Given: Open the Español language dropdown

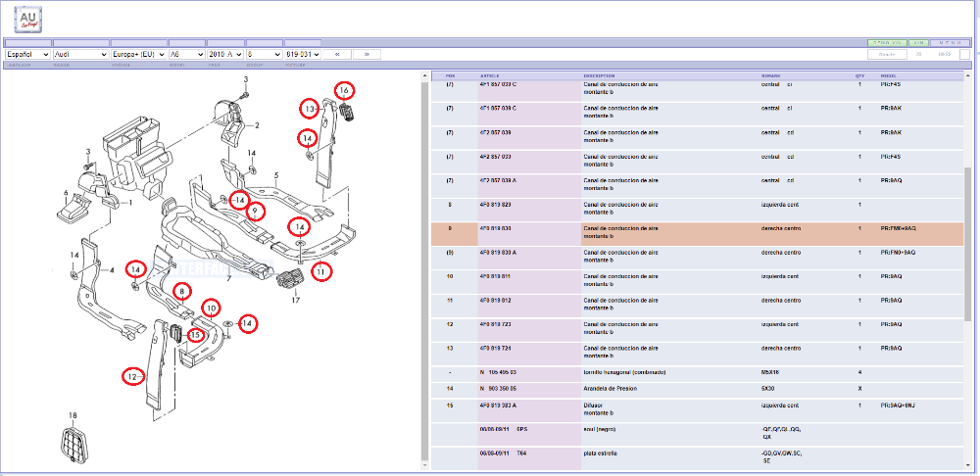Looking at the screenshot, I should tap(27, 54).
